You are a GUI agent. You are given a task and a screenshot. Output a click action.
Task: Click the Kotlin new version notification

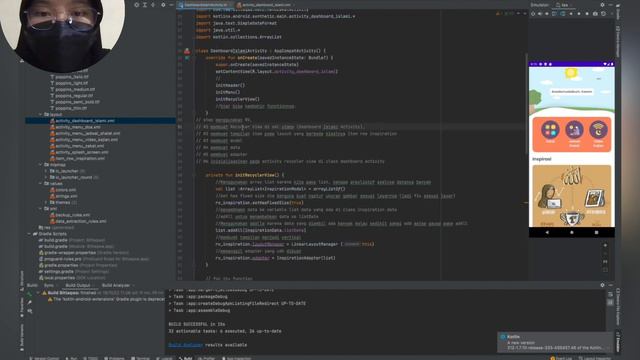[x=556, y=342]
